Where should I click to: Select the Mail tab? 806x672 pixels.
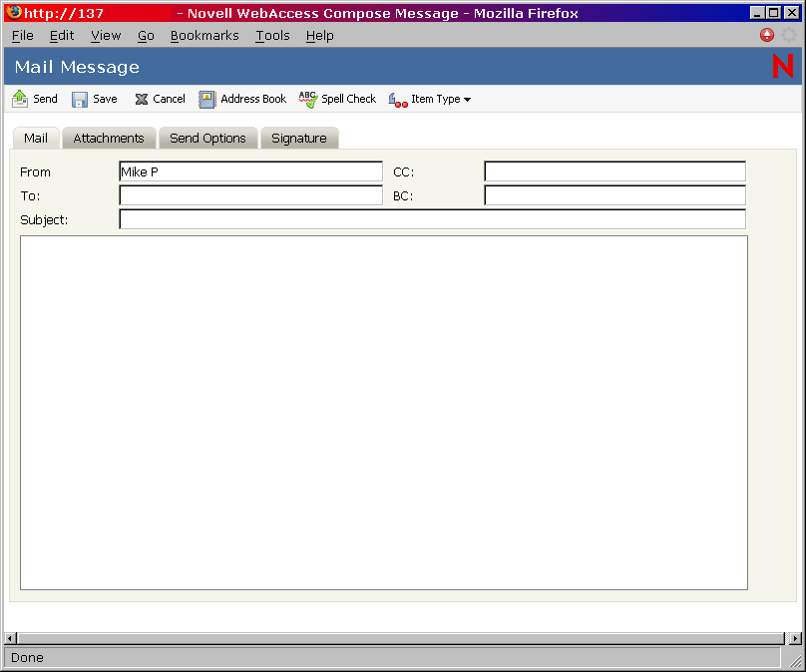coord(36,139)
